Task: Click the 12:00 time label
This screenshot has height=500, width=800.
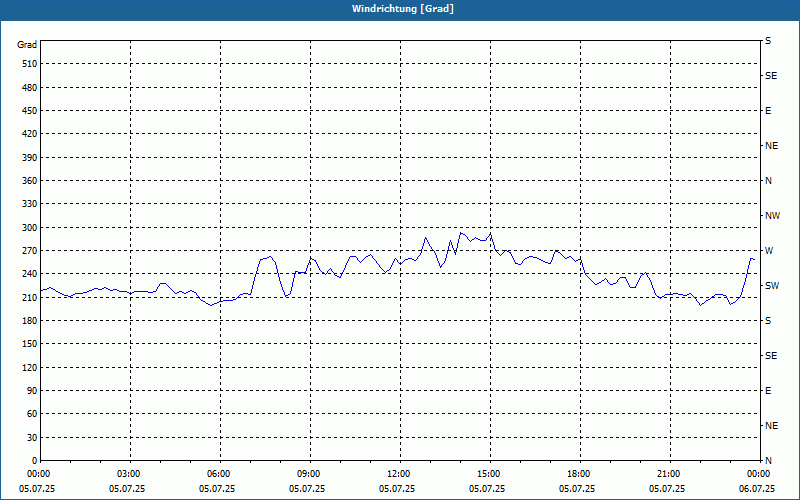Action: [397, 473]
